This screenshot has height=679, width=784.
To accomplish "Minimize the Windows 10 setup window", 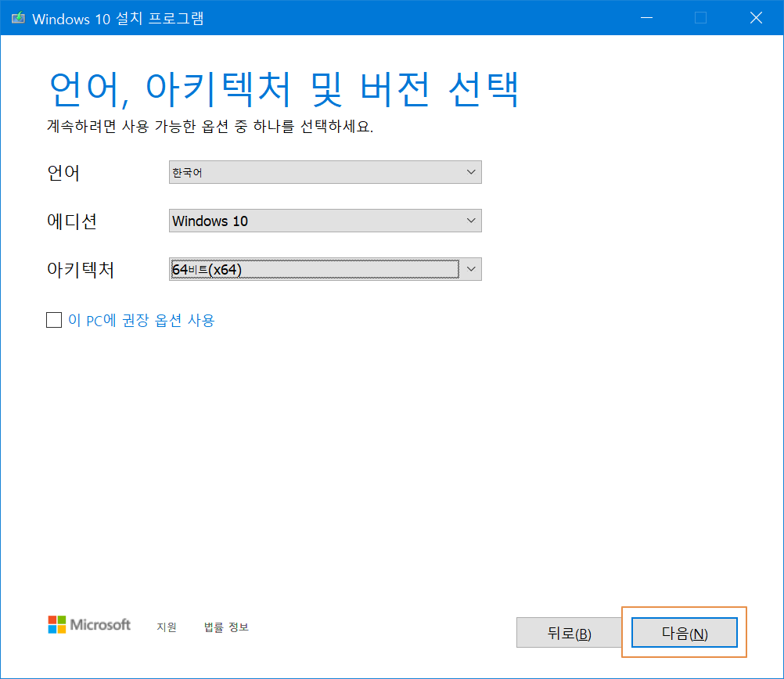I will click(646, 18).
